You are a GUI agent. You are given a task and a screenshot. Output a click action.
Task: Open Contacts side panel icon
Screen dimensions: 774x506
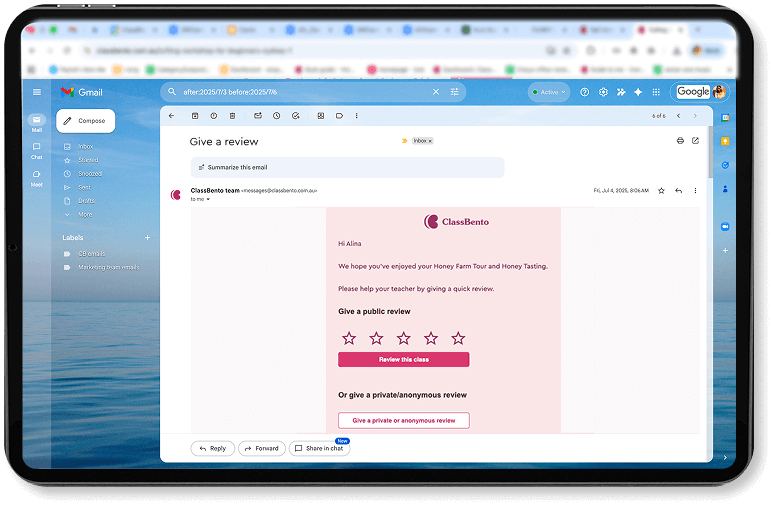(725, 189)
